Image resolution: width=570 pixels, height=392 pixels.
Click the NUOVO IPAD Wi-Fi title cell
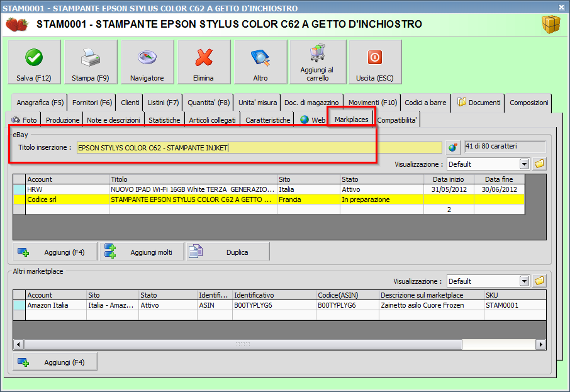193,189
